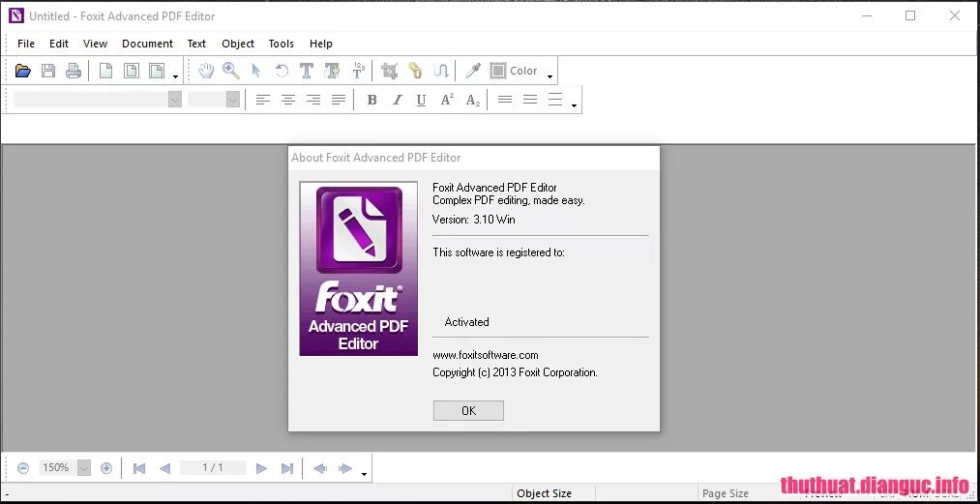Click OK in the About dialog
Image resolution: width=980 pixels, height=504 pixels.
click(x=469, y=411)
